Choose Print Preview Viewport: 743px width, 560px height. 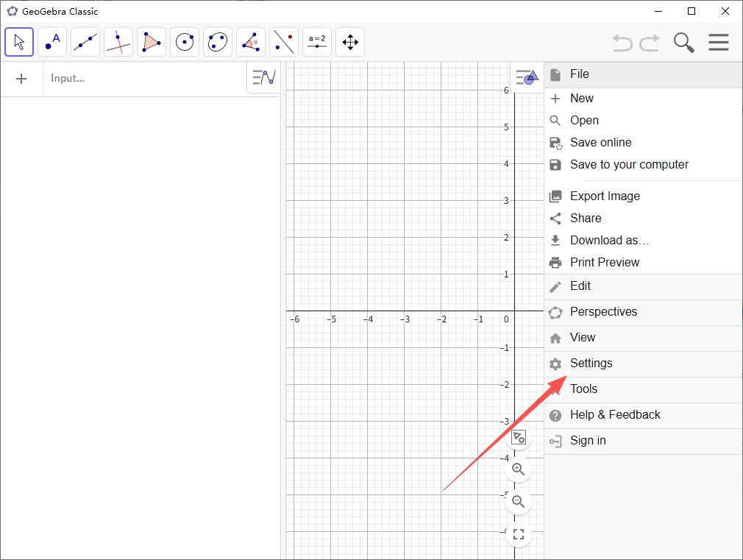[644, 262]
